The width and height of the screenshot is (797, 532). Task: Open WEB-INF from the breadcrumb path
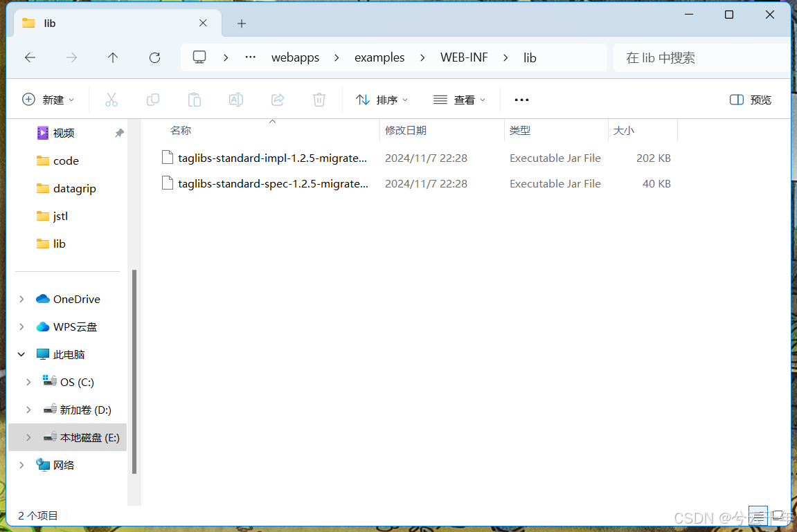(x=464, y=57)
